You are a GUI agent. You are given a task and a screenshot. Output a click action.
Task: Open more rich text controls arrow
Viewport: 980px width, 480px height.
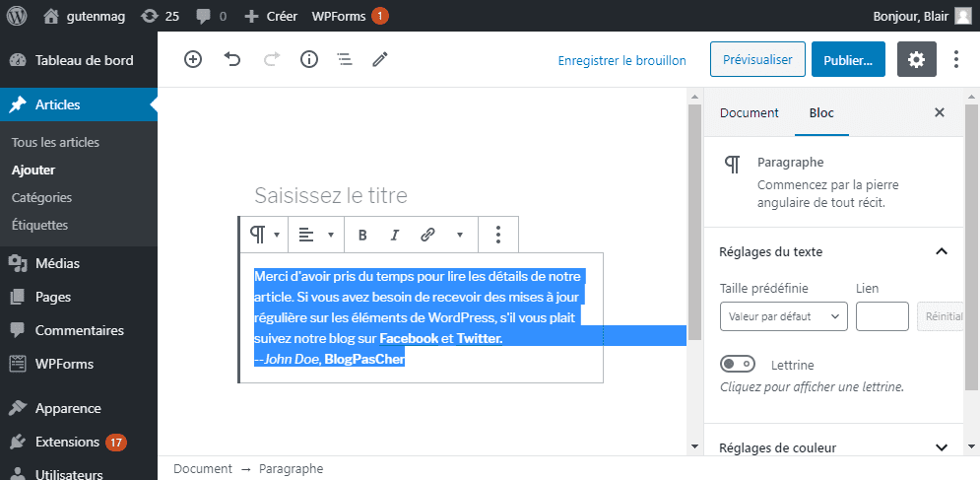(460, 236)
